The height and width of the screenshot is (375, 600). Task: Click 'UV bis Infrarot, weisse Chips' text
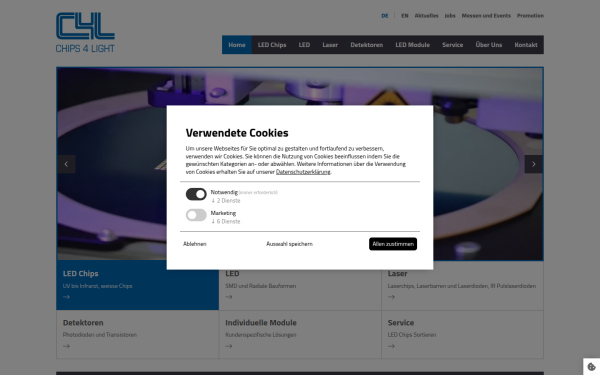click(x=98, y=286)
